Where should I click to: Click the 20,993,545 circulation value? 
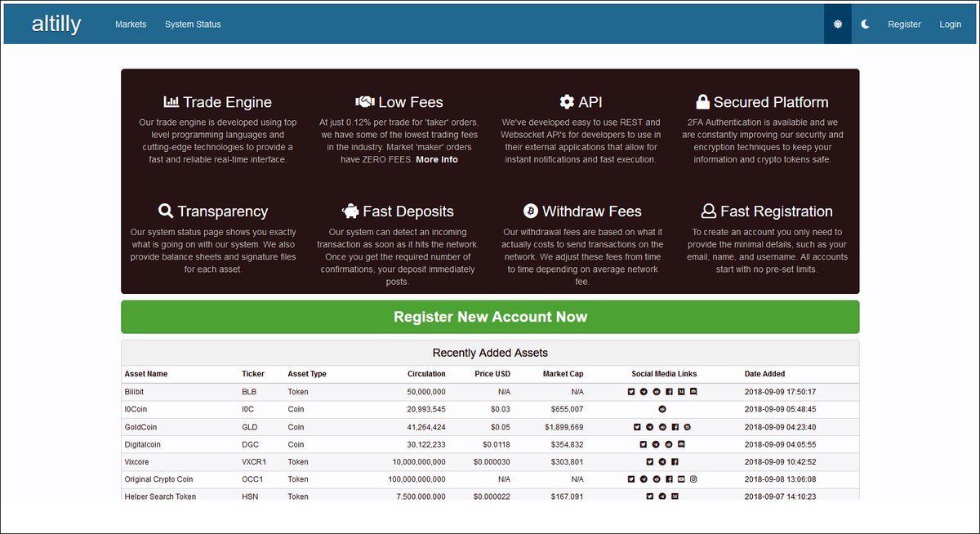click(x=425, y=409)
